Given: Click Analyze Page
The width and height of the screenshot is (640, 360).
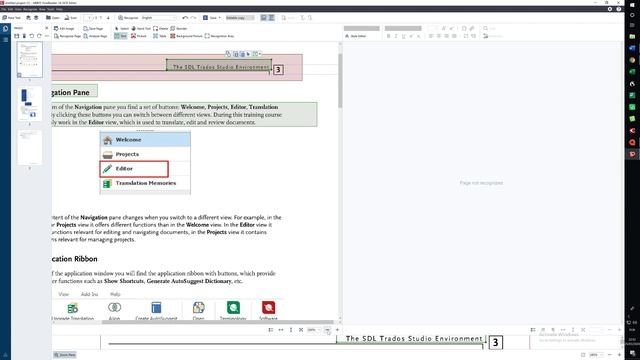Looking at the screenshot, I should (95, 36).
